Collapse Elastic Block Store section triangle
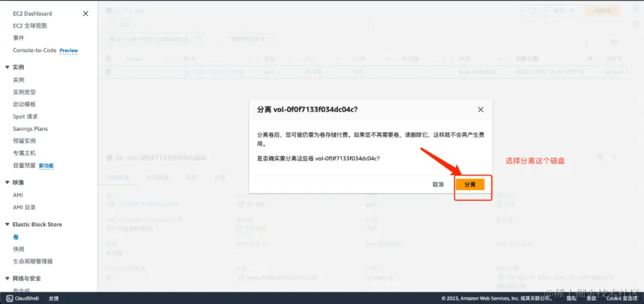This screenshot has width=644, height=304. (x=7, y=224)
